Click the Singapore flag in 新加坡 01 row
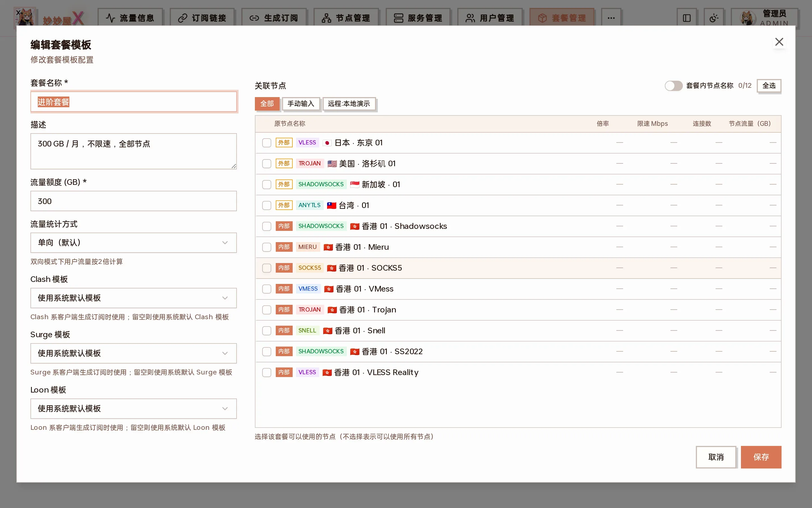Screen dimensions: 812x508 click(x=354, y=185)
